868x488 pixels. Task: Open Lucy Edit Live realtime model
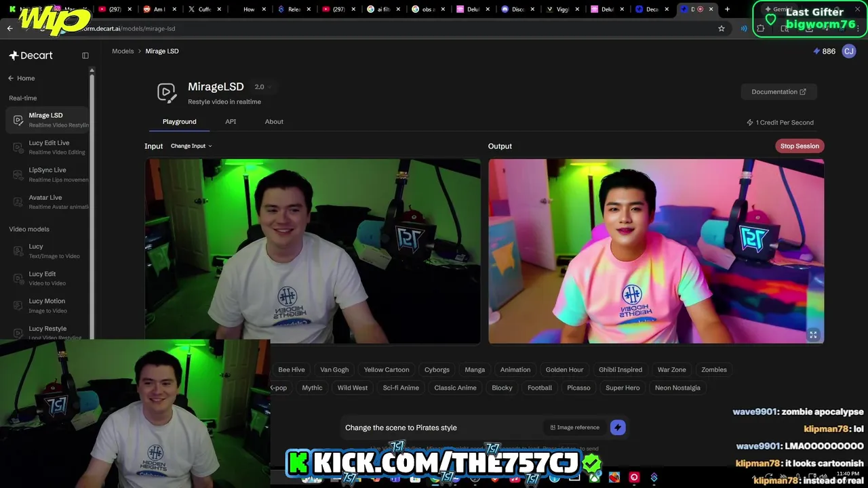point(47,147)
